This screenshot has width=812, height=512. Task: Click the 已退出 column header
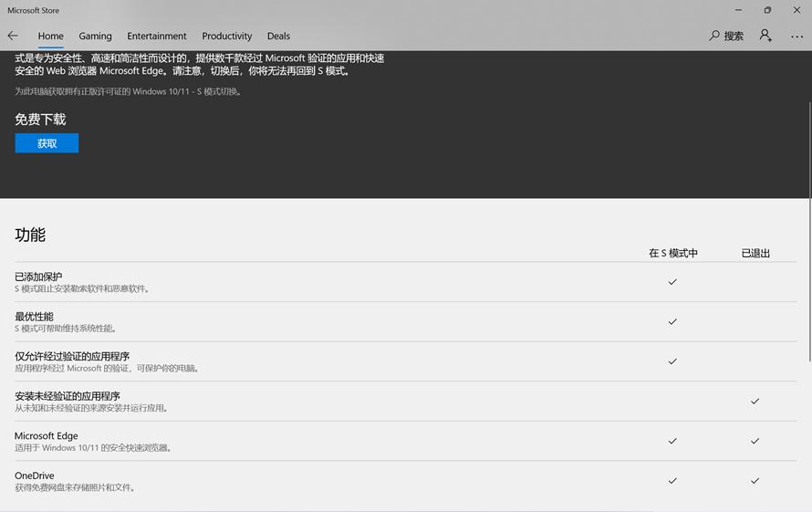click(755, 253)
